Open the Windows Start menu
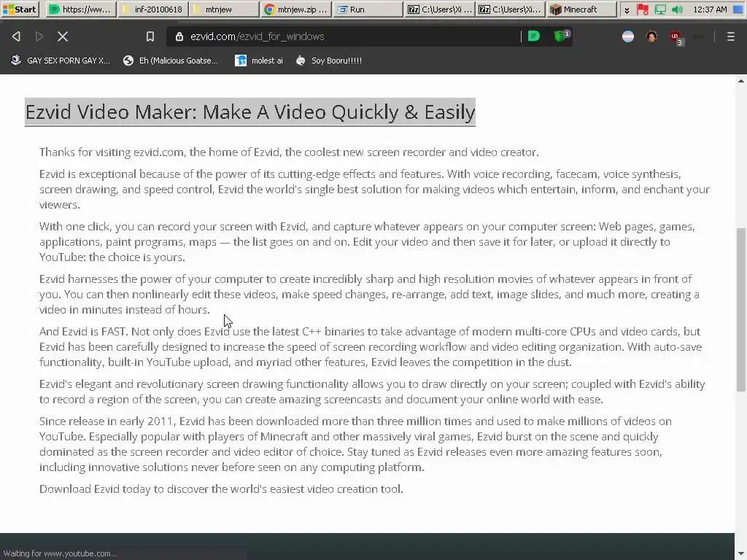 pos(20,9)
